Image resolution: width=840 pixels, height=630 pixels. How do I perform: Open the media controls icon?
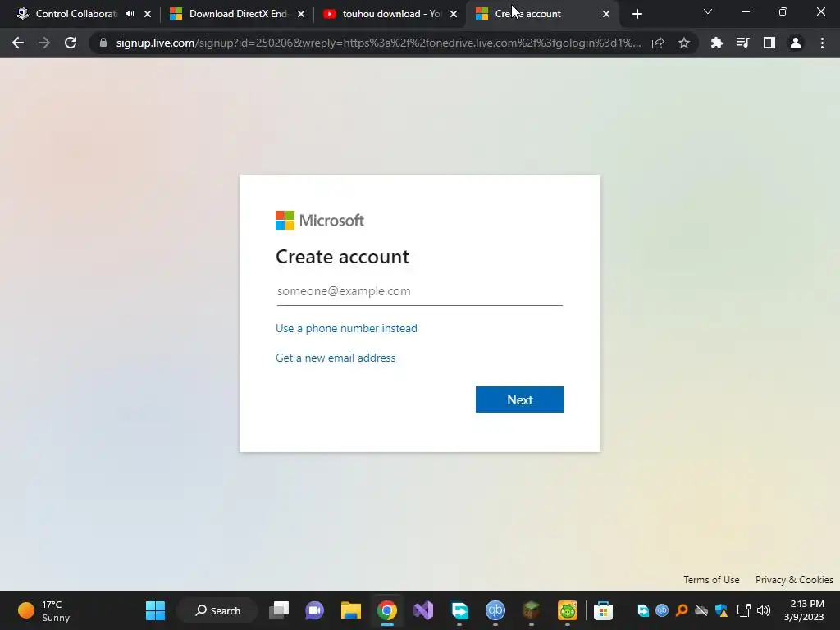742,43
